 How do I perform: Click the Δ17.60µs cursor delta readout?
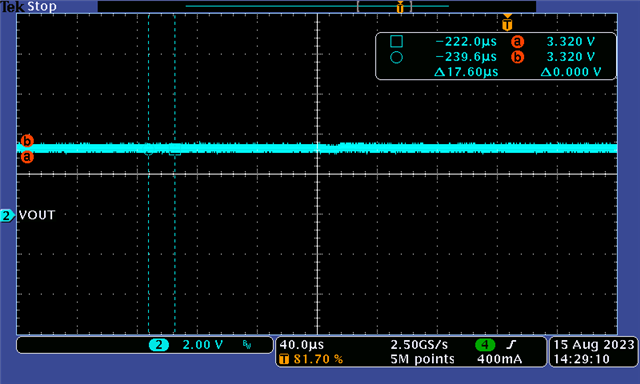tap(467, 72)
